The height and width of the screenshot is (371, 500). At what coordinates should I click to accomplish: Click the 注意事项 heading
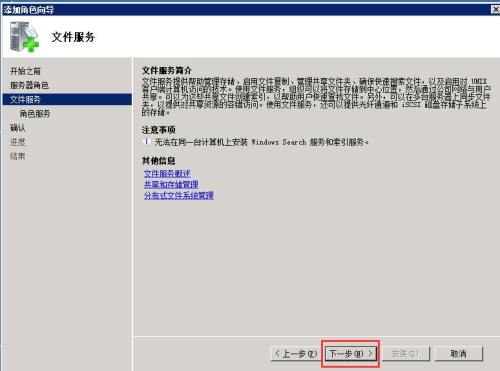(159, 130)
